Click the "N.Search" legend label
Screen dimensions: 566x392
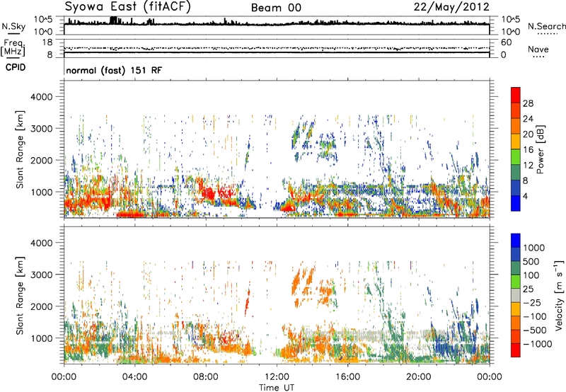tap(547, 26)
